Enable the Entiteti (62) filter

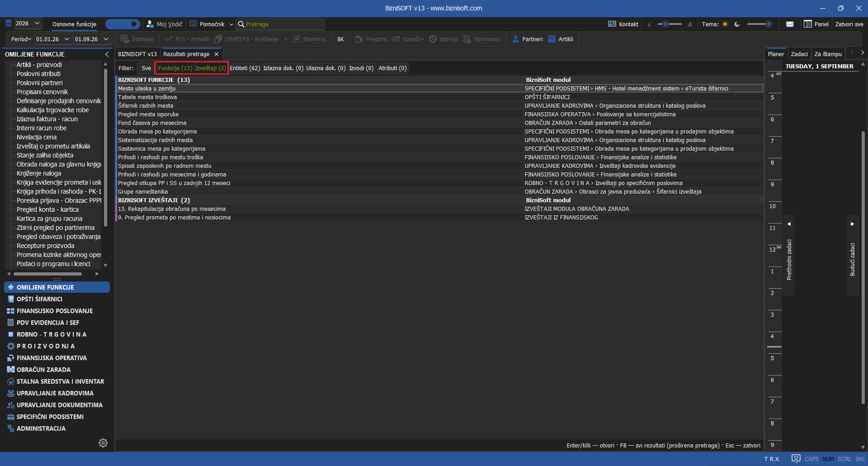[x=245, y=68]
